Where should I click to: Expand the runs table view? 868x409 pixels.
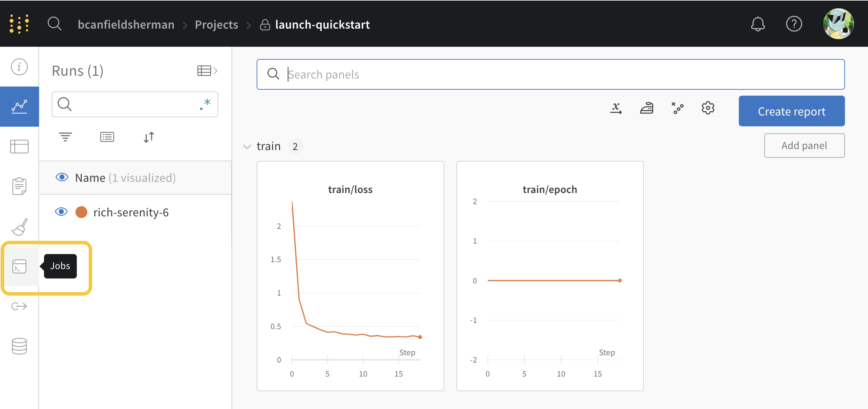[207, 71]
